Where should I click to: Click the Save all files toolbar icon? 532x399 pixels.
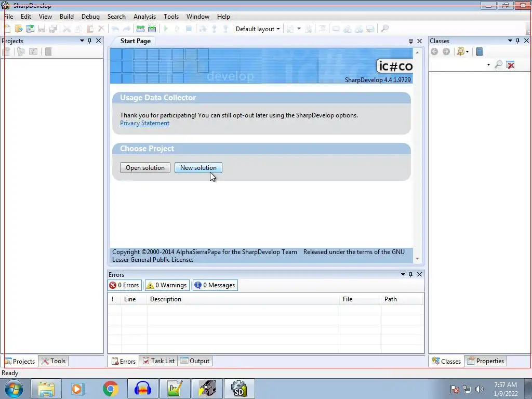[53, 29]
